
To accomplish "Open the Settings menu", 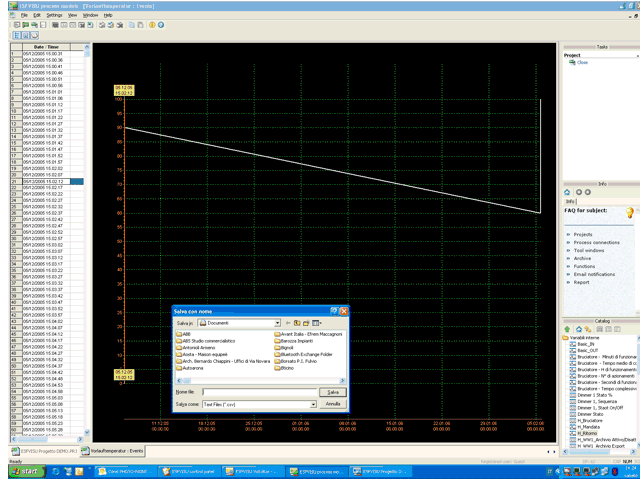I will 54,15.
